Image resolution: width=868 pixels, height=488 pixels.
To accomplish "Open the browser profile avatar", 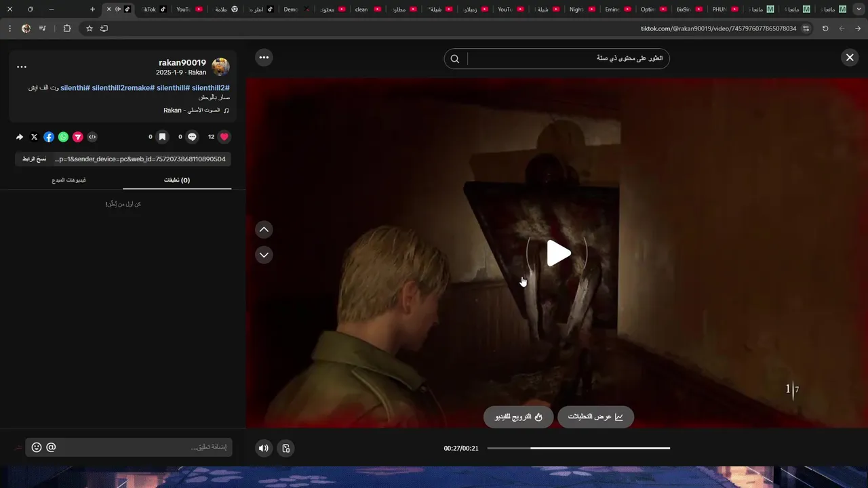I will pos(26,28).
